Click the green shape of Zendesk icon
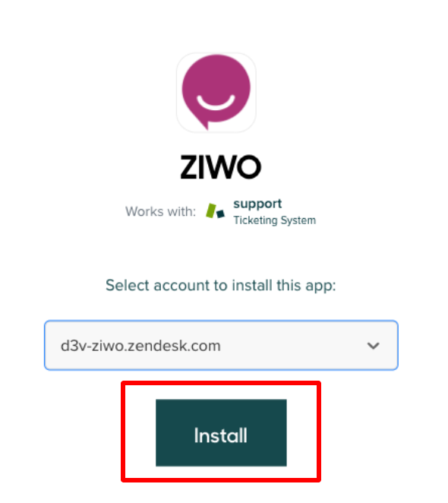Image resolution: width=448 pixels, height=503 pixels. pyautogui.click(x=210, y=210)
